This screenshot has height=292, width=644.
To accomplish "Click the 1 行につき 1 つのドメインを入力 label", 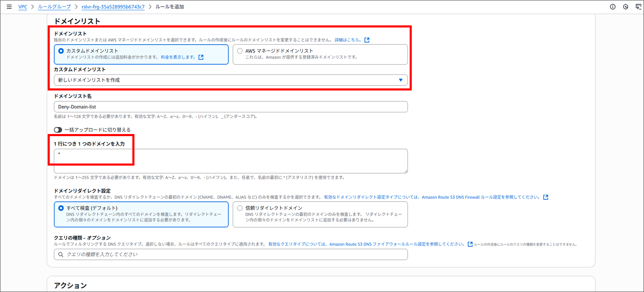I will [89, 144].
